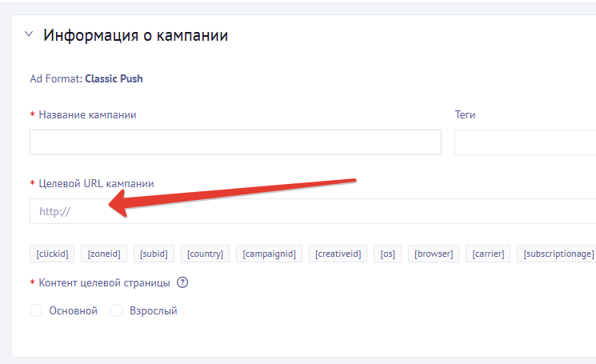
Task: Add the [carrier] macro tag
Action: [488, 254]
